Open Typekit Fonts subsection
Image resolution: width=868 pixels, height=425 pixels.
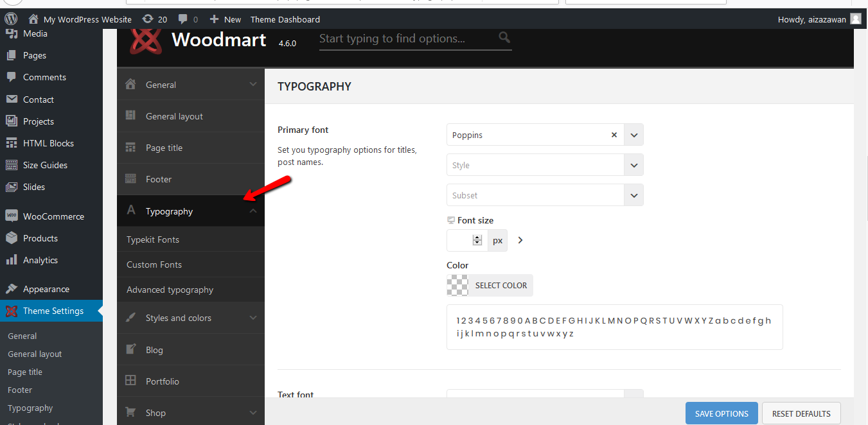pyautogui.click(x=191, y=239)
